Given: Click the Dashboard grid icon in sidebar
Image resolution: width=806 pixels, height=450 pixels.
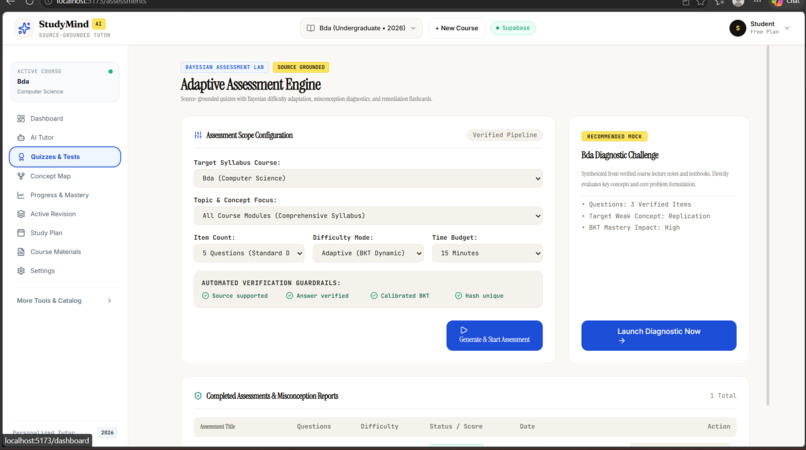Looking at the screenshot, I should 21,119.
